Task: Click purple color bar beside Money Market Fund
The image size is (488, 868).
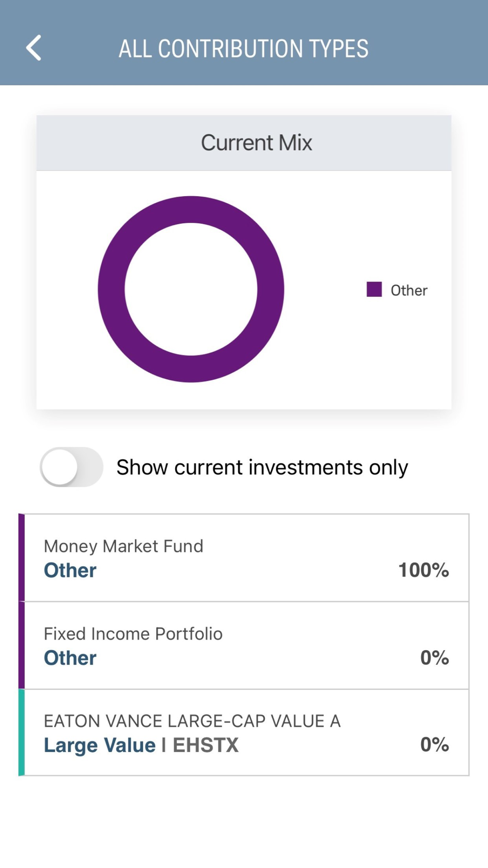Action: [21, 558]
